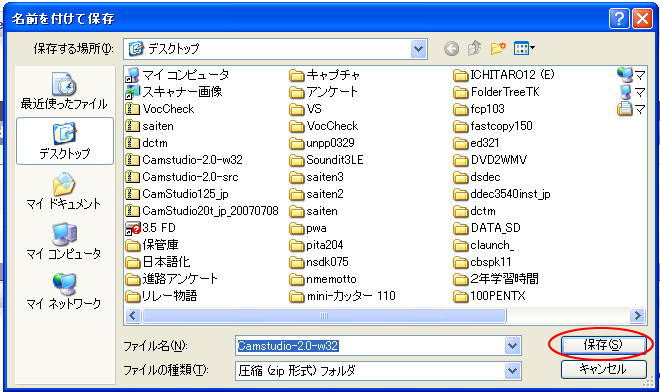The image size is (660, 392).
Task: Click the file list horizontal scrollbar right arrow
Action: point(637,315)
